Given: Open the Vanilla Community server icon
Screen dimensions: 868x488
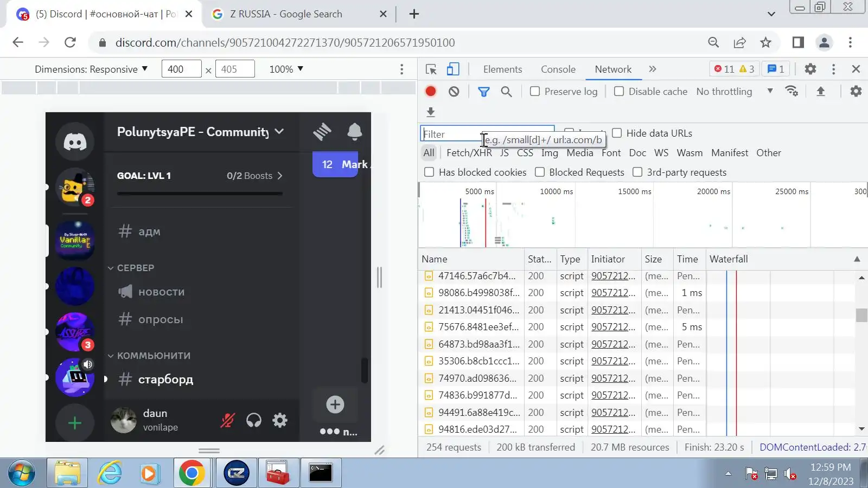Looking at the screenshot, I should coord(75,240).
